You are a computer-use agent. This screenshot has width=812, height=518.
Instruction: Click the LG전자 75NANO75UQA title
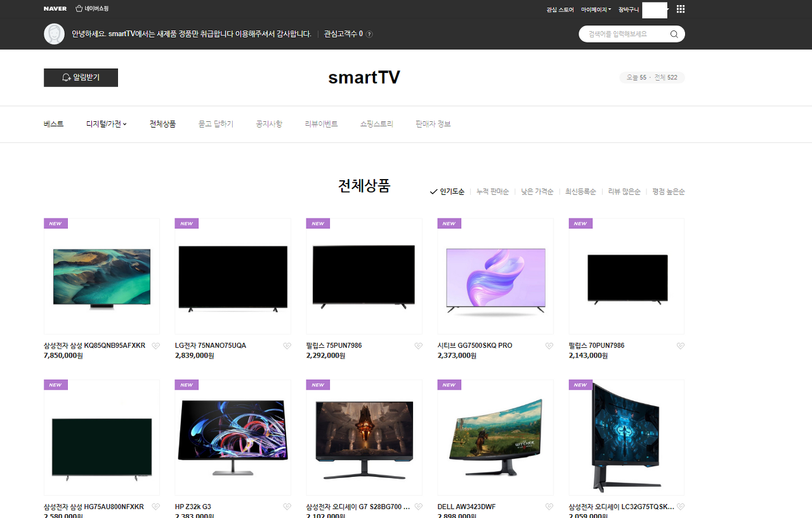coord(211,346)
